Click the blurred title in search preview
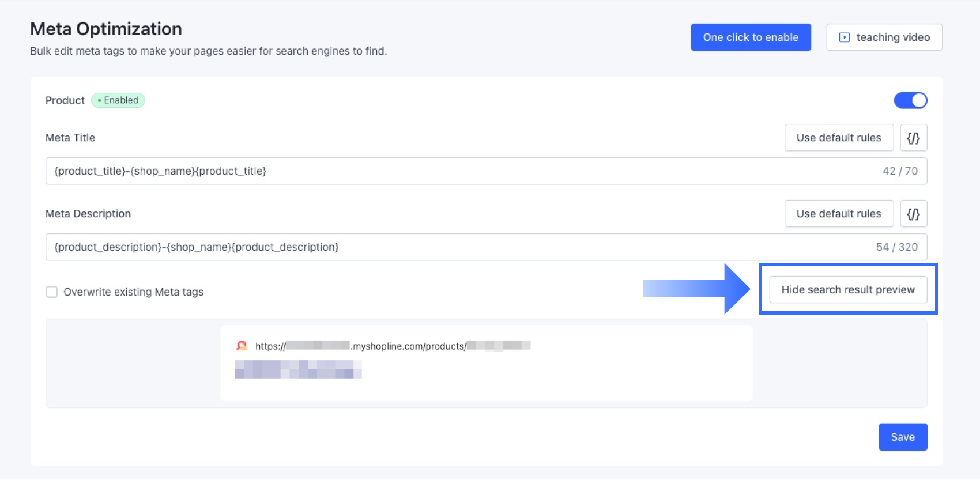The image size is (980, 480). point(298,369)
